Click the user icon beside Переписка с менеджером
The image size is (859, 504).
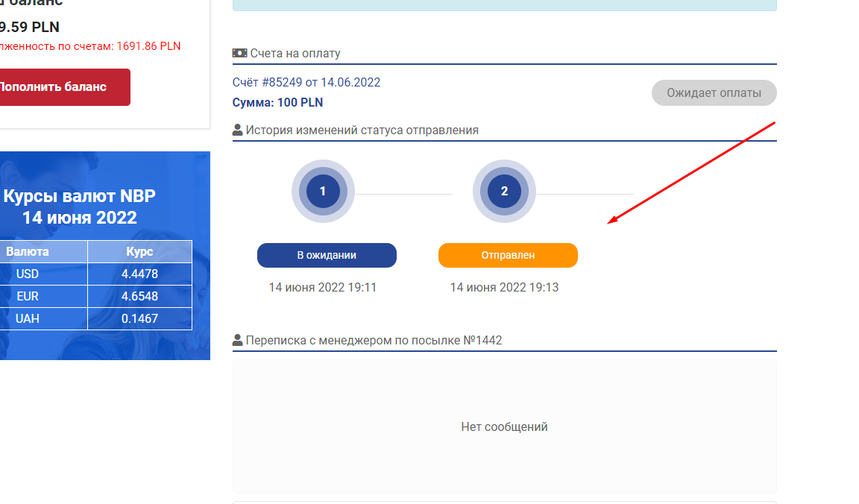[x=238, y=341]
